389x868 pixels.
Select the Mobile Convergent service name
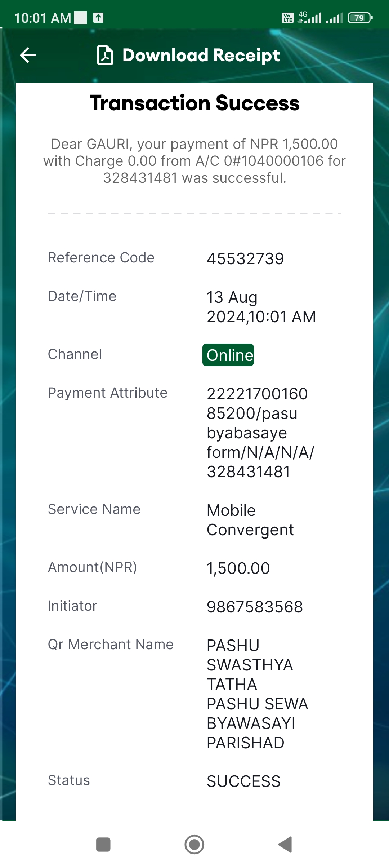250,520
